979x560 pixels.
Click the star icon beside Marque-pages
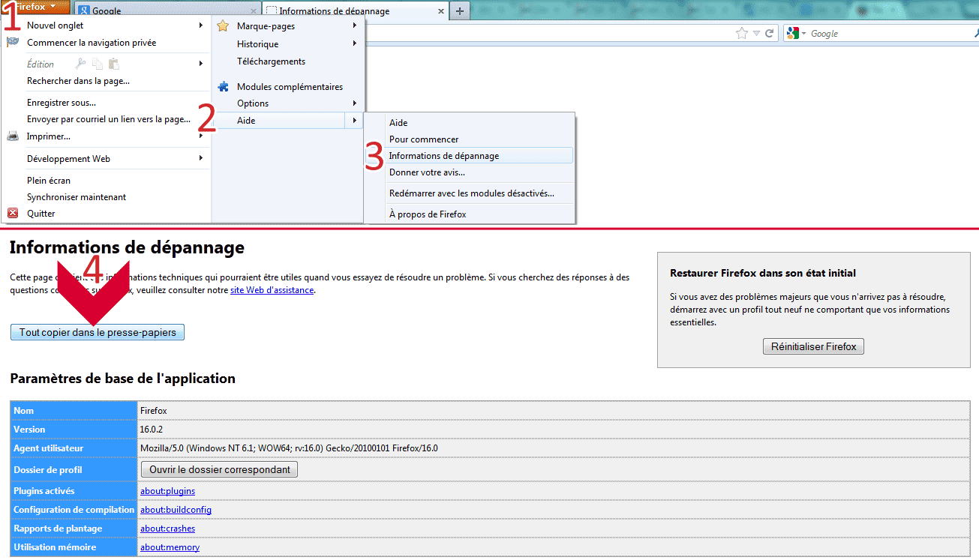click(223, 26)
